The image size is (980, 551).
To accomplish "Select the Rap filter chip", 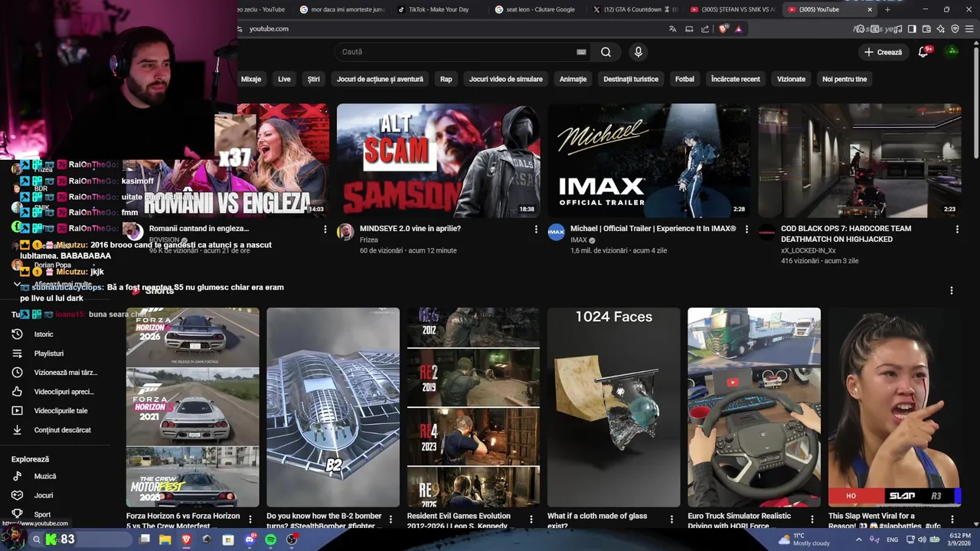I will click(446, 79).
